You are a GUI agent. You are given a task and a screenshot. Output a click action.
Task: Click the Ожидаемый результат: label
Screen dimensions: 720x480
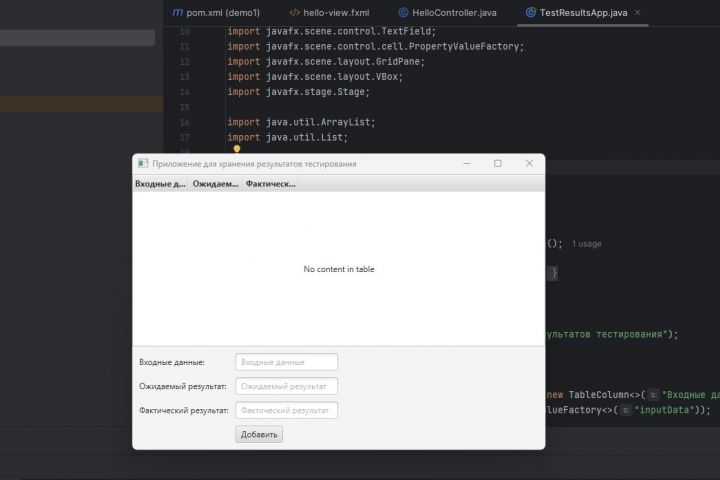point(183,386)
